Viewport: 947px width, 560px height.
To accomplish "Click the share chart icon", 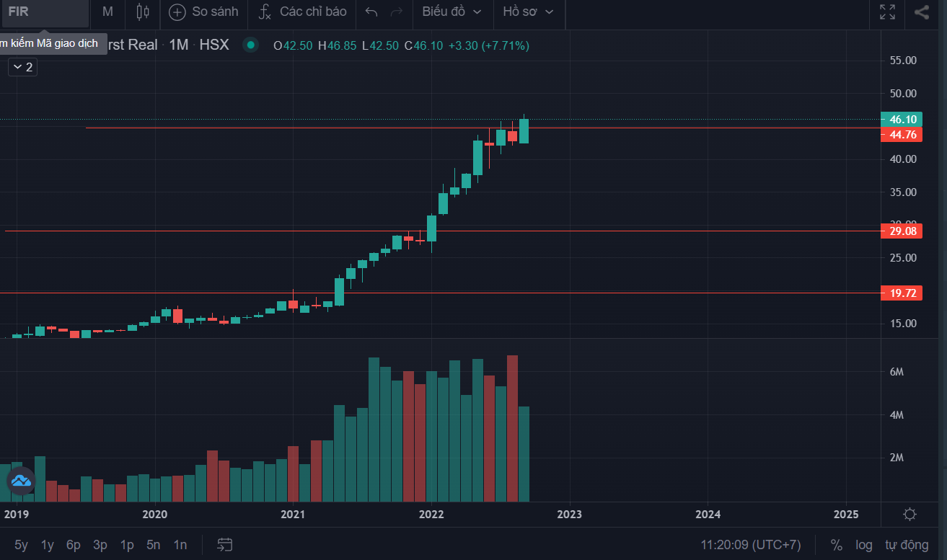I will click(922, 12).
